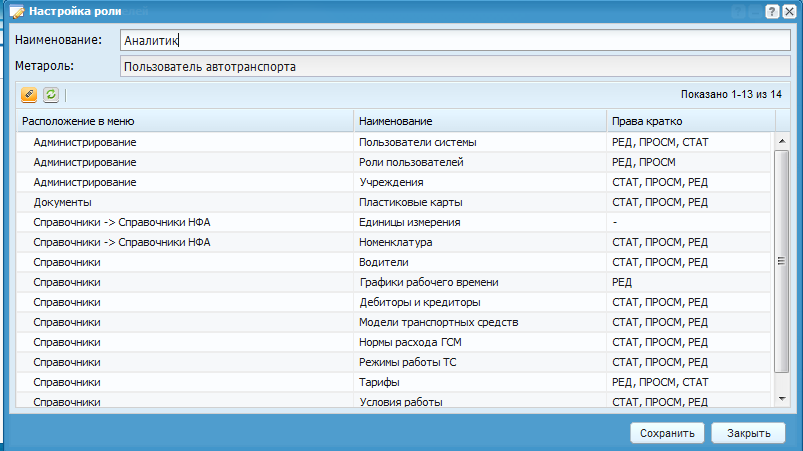
Task: Select the Тарифы row
Action: click(393, 382)
